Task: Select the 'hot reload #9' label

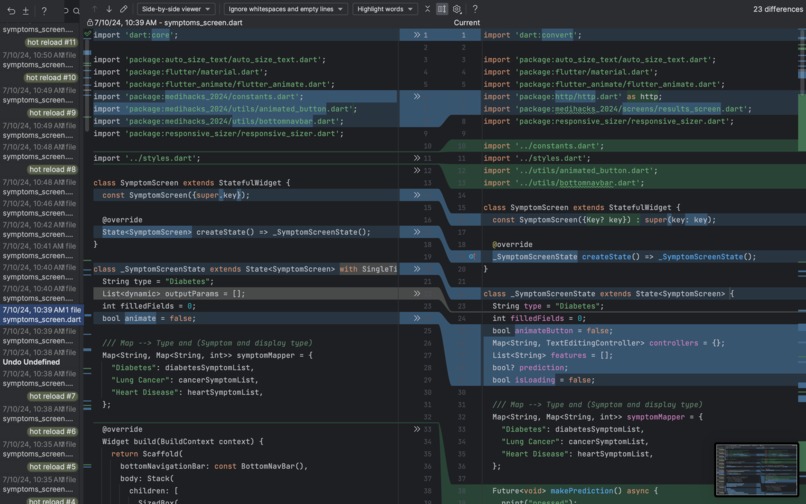Action: 52,113
